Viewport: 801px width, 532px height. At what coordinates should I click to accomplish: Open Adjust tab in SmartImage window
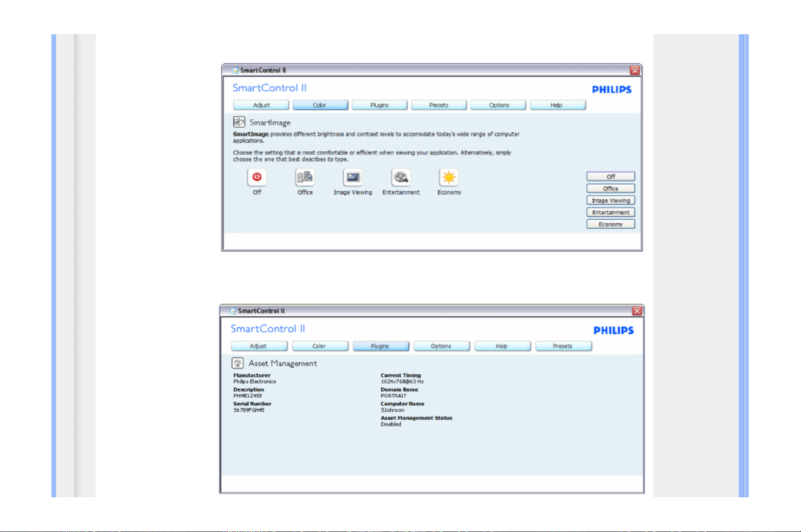click(x=261, y=105)
